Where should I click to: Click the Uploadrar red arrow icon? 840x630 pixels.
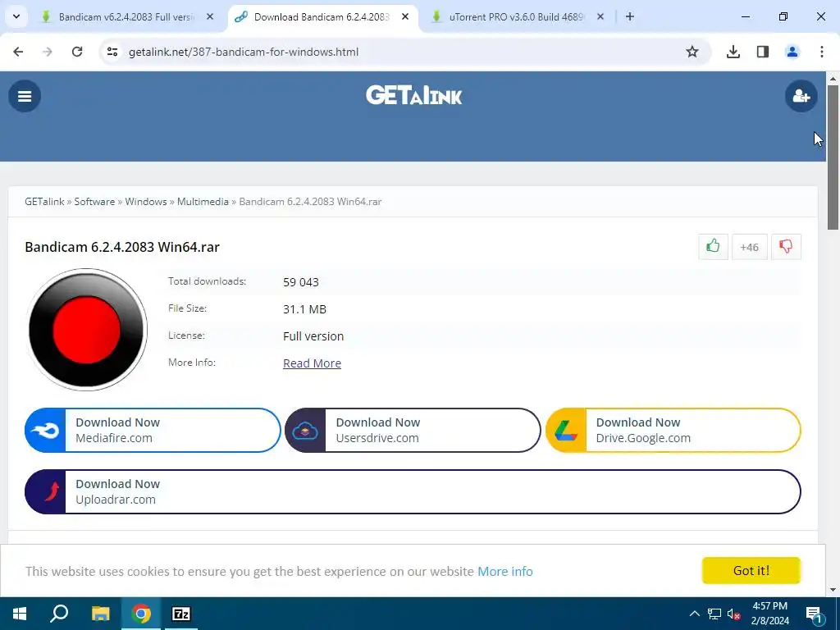[52, 491]
